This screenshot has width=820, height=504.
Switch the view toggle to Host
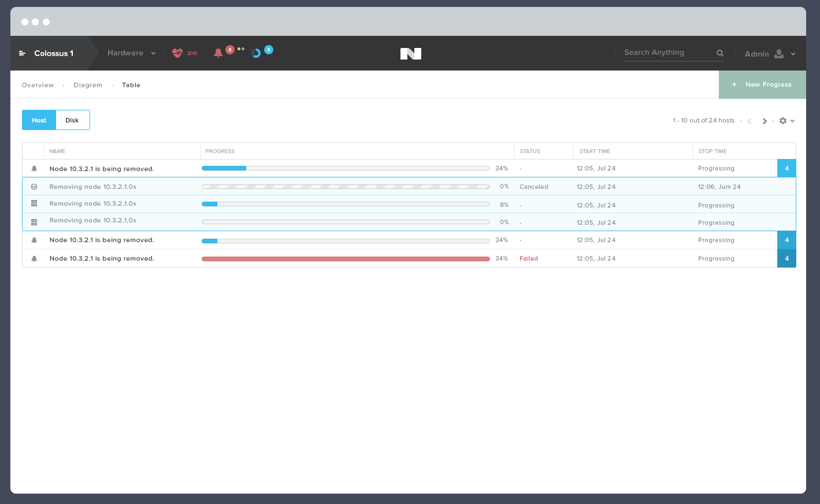click(x=39, y=120)
